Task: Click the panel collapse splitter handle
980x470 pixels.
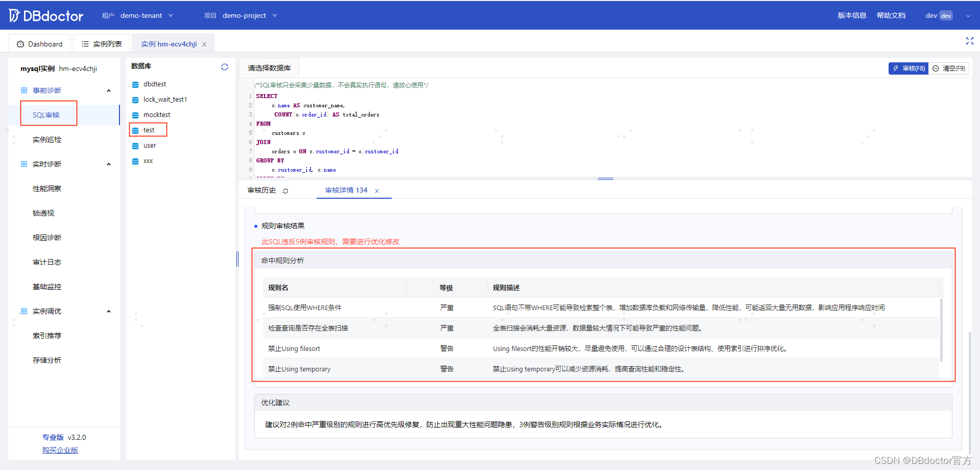Action: click(237, 259)
